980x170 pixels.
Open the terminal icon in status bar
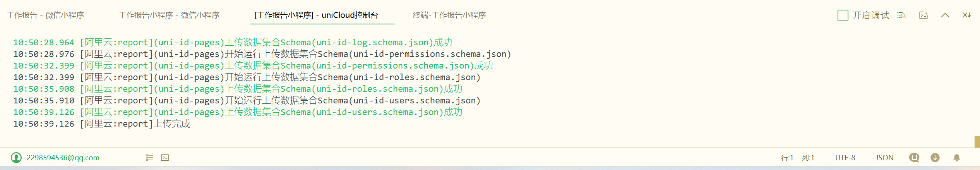pyautogui.click(x=165, y=158)
